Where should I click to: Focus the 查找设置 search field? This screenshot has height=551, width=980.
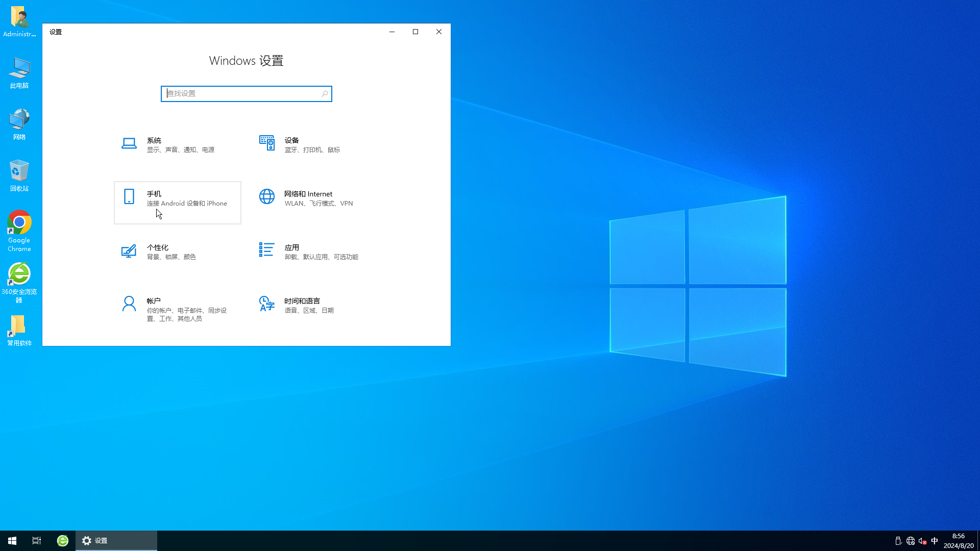pyautogui.click(x=246, y=94)
